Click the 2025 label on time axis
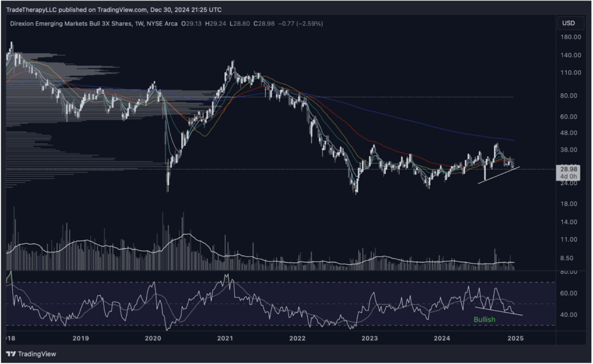Image resolution: width=593 pixels, height=364 pixels. coord(514,338)
